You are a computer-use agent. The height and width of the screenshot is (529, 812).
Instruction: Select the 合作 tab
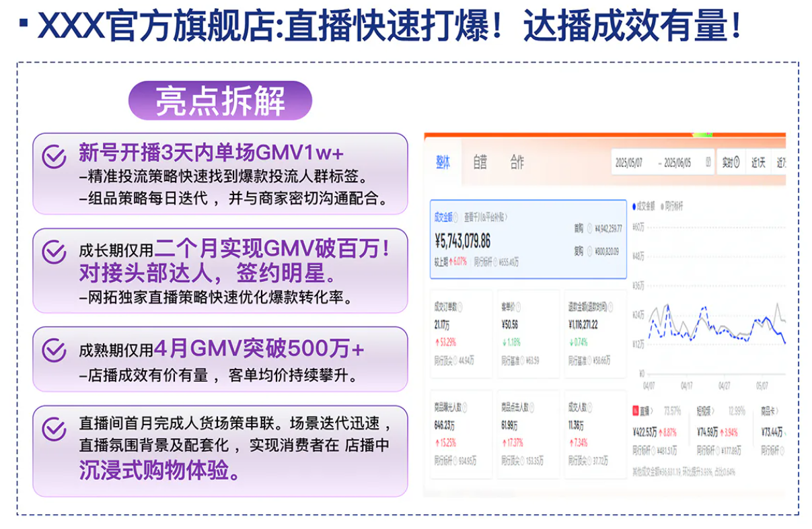(517, 162)
